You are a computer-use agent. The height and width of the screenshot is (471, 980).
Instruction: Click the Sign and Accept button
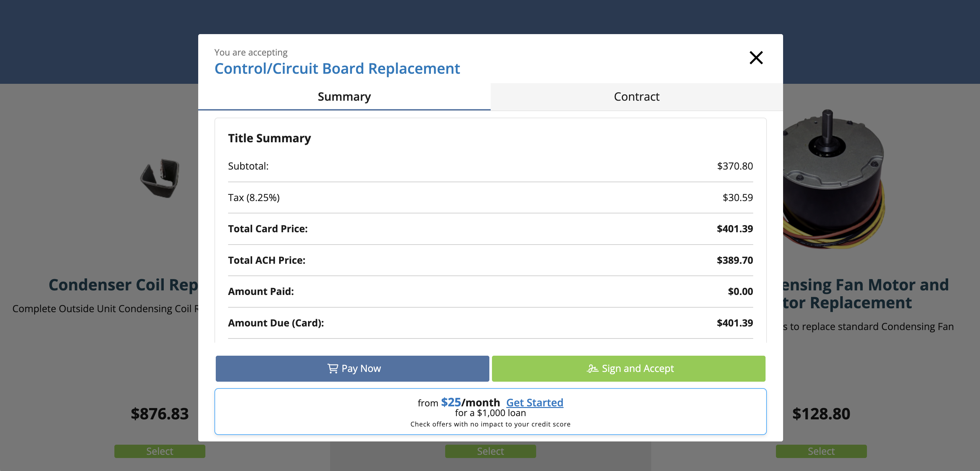click(628, 368)
